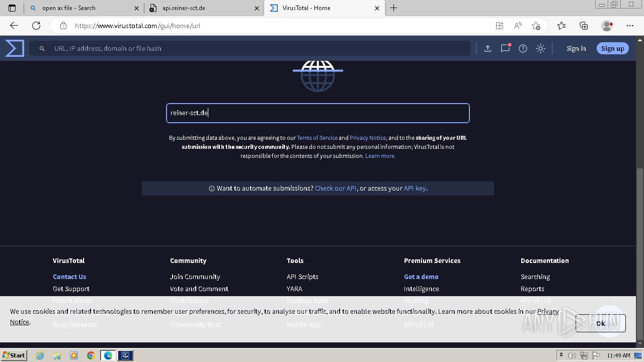Click the search magnifier icon in VirusTotal bar
This screenshot has width=644, height=362.
[x=42, y=49]
